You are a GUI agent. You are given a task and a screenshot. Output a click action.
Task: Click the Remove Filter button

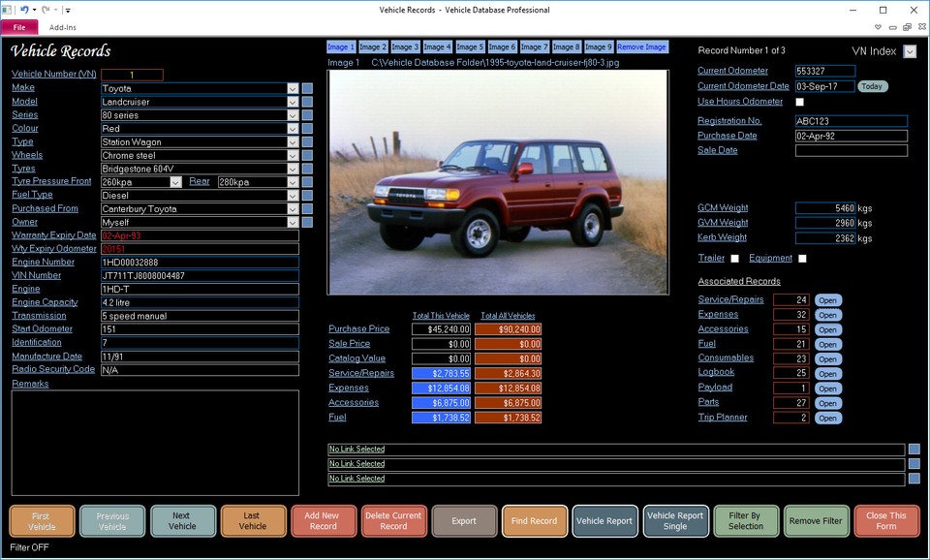pyautogui.click(x=816, y=521)
